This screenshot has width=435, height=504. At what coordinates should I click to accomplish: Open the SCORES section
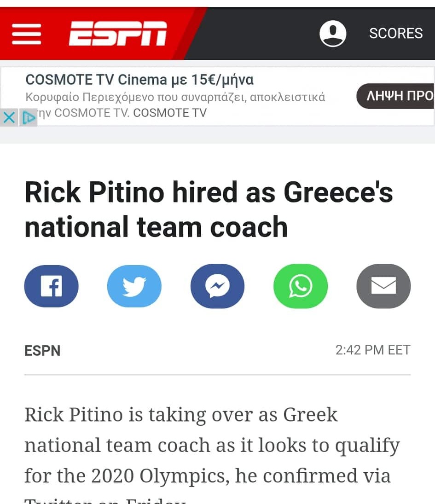point(395,34)
